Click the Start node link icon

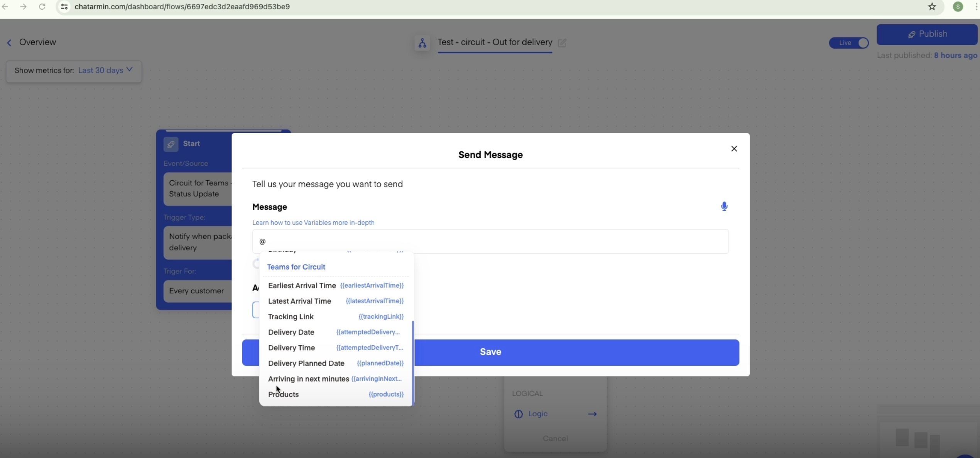pos(171,144)
